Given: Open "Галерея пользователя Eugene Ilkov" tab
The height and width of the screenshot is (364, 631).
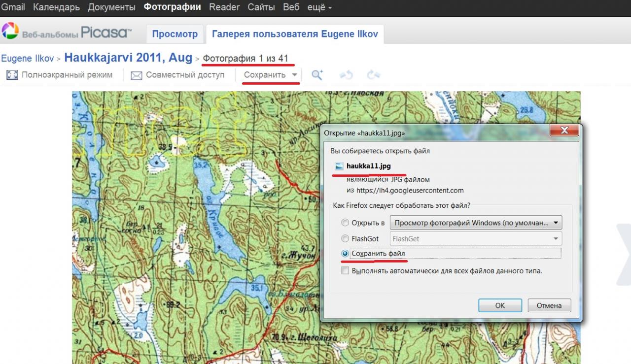Looking at the screenshot, I should click(x=295, y=34).
